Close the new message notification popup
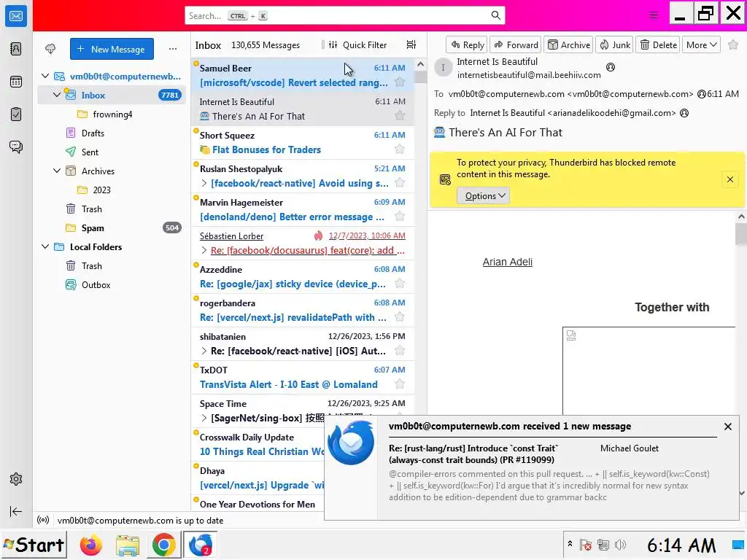747x560 pixels. click(x=727, y=427)
